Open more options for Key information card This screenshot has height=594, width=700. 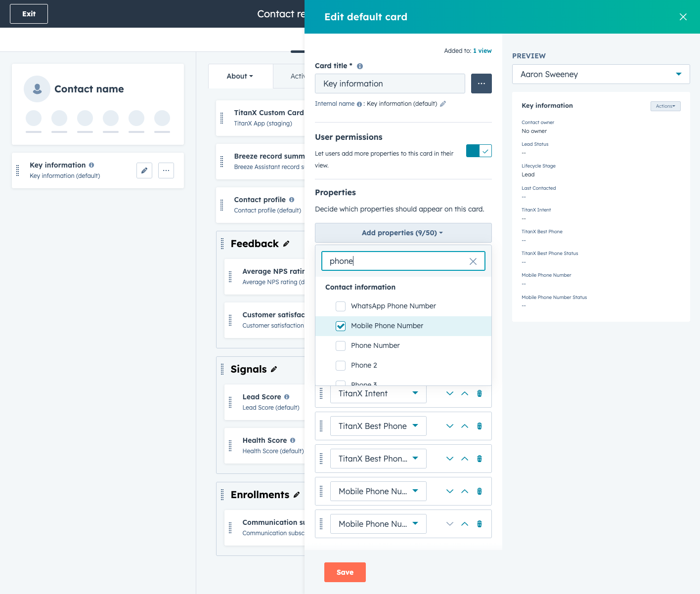click(166, 170)
